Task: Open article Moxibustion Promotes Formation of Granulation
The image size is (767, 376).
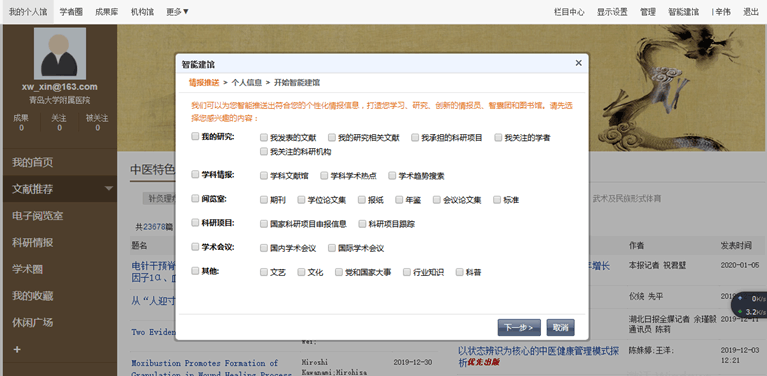Action: tap(211, 368)
